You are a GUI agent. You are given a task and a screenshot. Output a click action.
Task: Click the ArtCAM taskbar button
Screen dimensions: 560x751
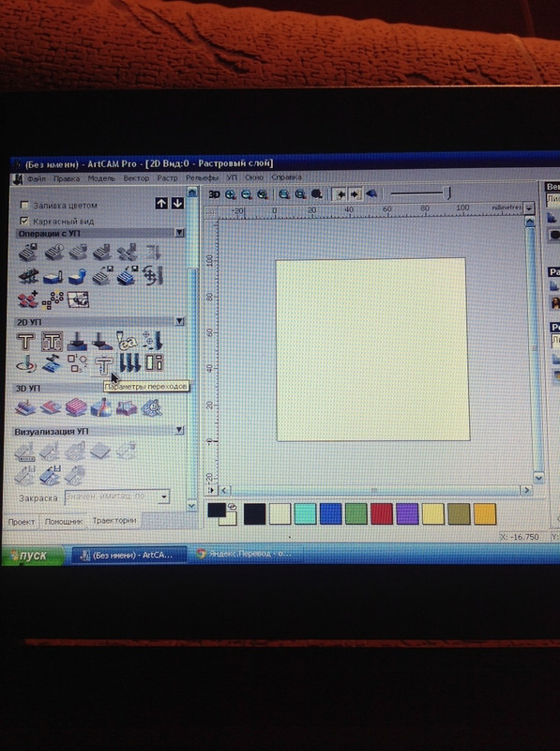point(129,555)
